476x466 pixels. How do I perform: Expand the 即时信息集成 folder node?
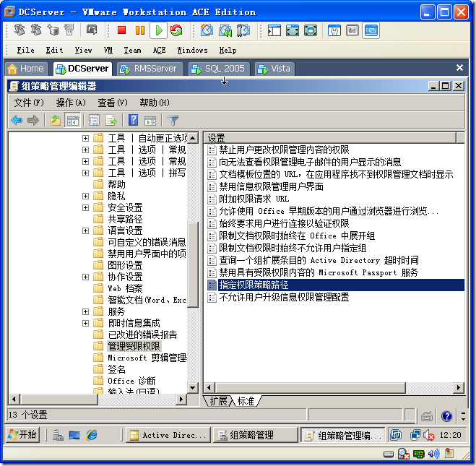click(86, 324)
